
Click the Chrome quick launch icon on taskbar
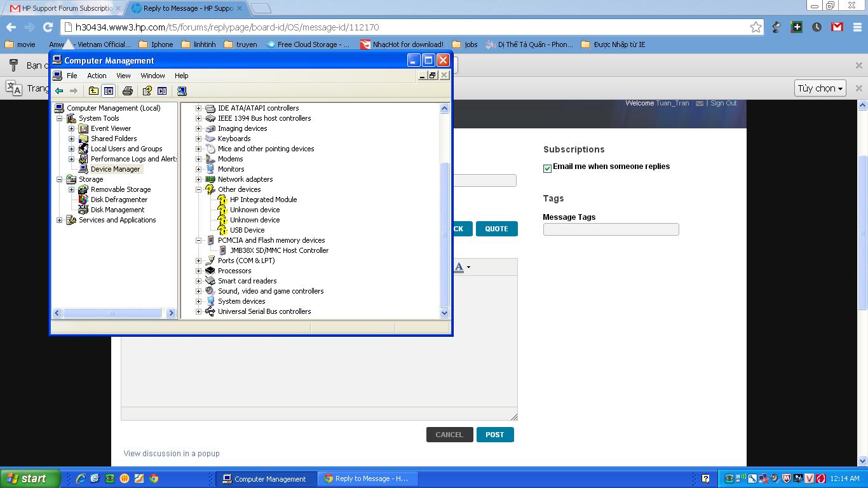(154, 478)
